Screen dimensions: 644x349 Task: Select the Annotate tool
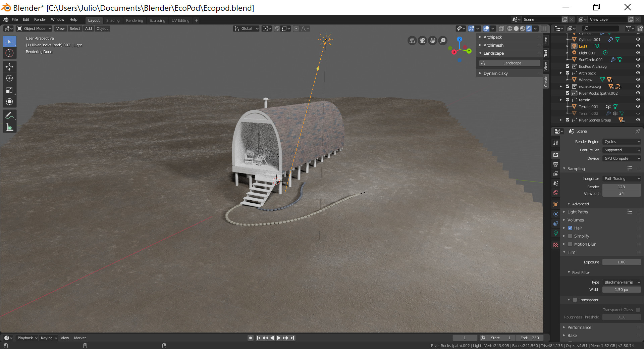click(x=9, y=115)
